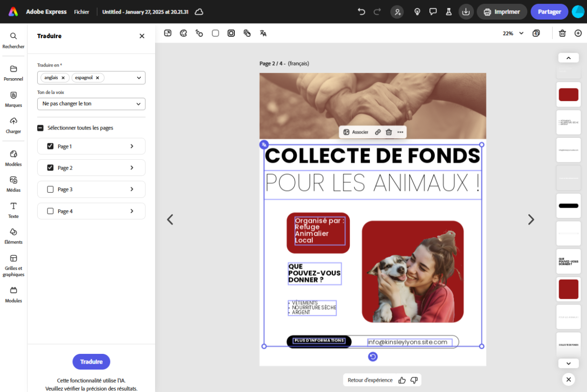Open the Texte tab in the sidebar
This screenshot has width=587, height=392.
tap(14, 210)
